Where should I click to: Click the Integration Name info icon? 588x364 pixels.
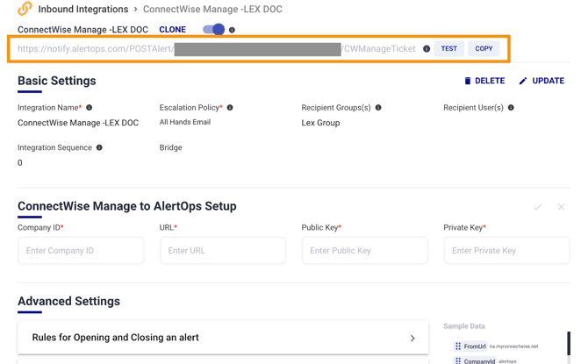(90, 108)
